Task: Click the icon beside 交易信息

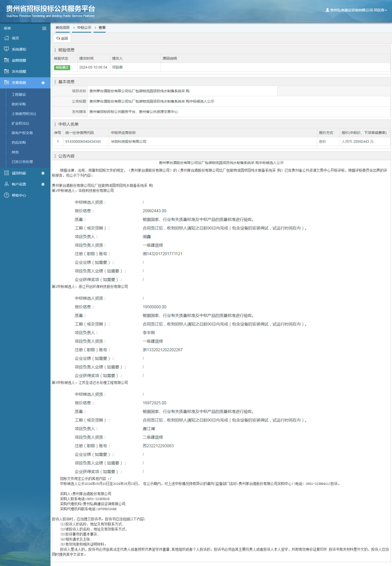Action: click(x=7, y=82)
